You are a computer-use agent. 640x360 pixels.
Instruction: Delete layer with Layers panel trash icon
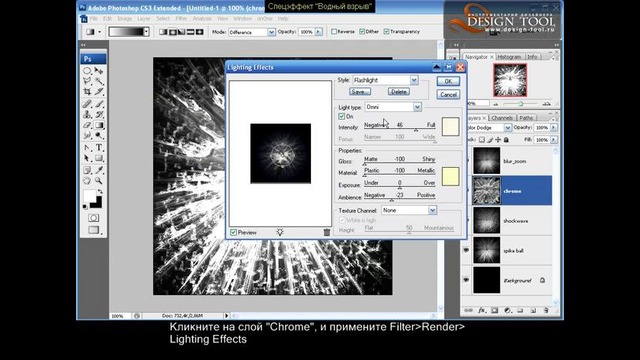click(x=546, y=311)
